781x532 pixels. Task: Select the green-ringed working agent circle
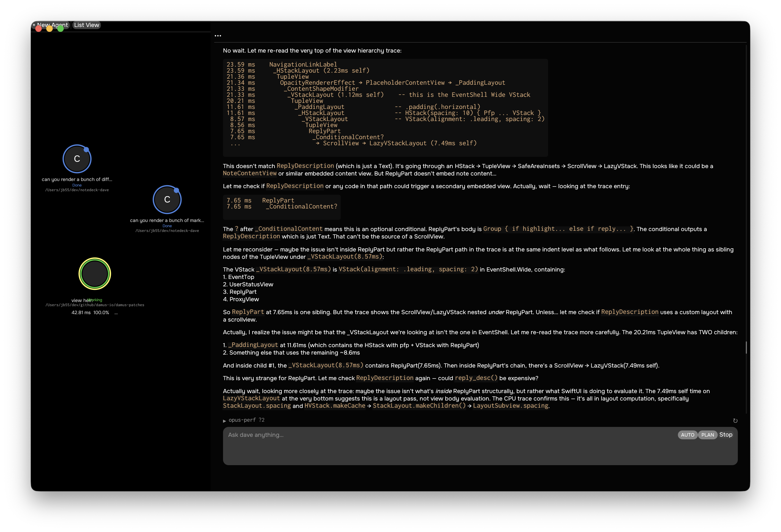click(x=95, y=273)
